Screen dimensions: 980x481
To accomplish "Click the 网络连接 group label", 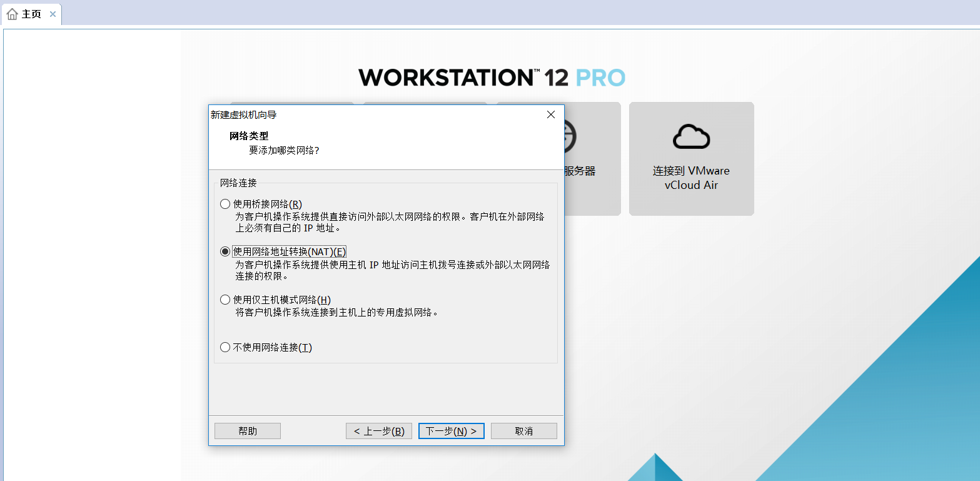I will pyautogui.click(x=238, y=183).
